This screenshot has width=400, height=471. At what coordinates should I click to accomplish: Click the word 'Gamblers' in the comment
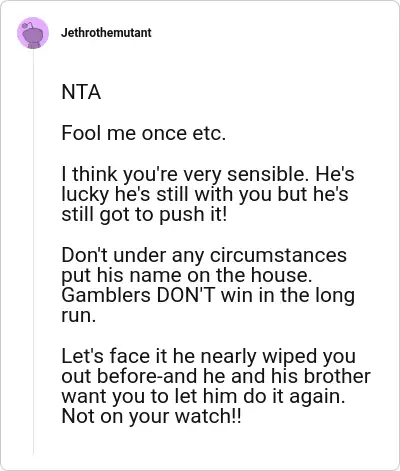tap(106, 295)
